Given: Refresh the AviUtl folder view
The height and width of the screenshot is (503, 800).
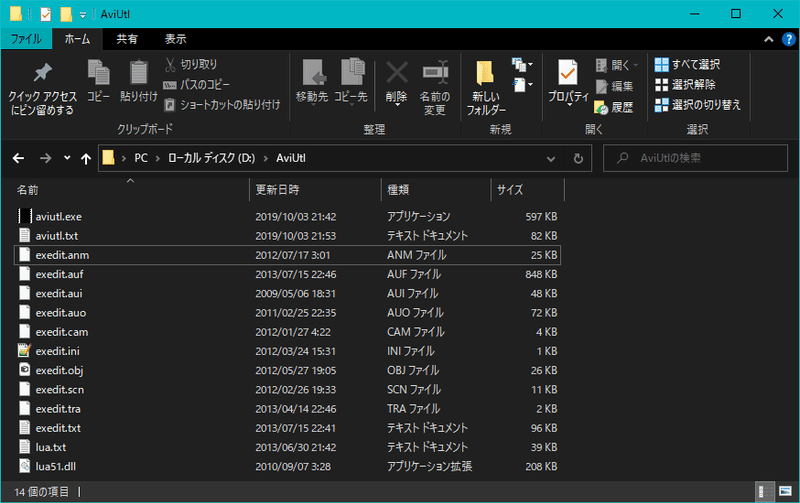Looking at the screenshot, I should point(578,159).
